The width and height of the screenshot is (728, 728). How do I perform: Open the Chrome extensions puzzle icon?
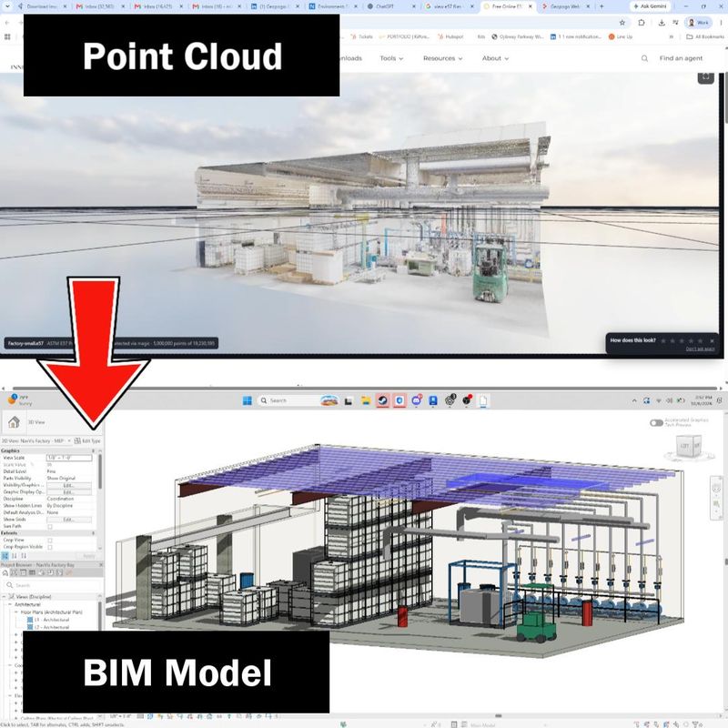tap(642, 22)
